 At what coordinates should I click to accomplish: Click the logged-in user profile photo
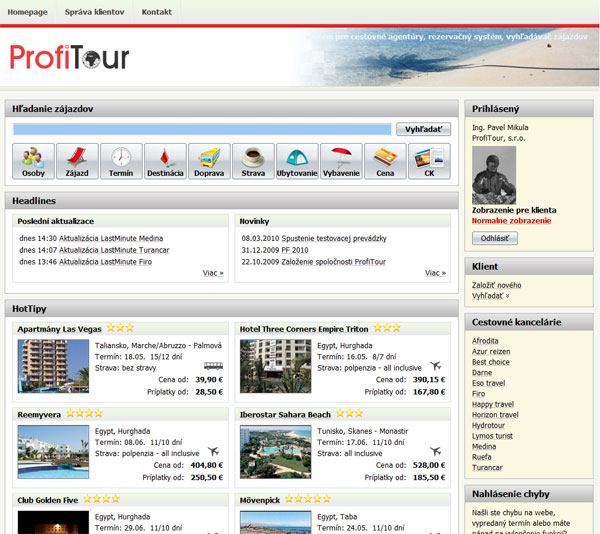[x=494, y=175]
